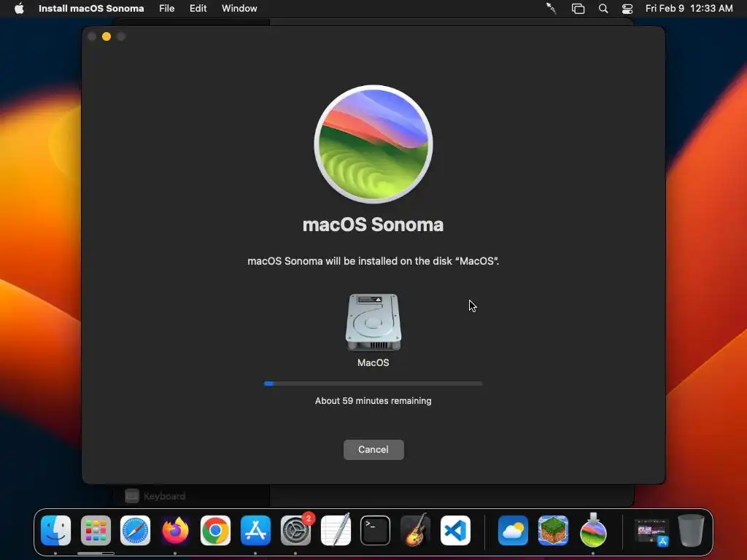Click the 'MacOS' label under the disk
This screenshot has width=747, height=560.
tap(373, 363)
